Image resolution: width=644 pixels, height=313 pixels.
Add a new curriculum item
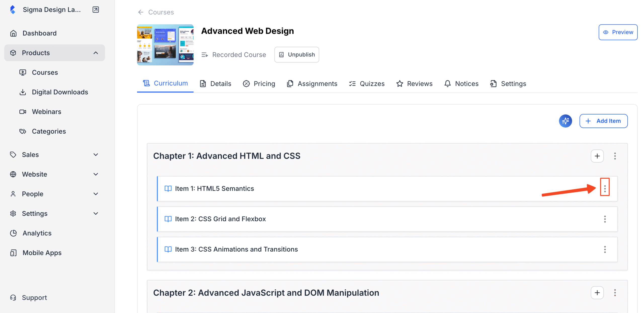click(603, 121)
